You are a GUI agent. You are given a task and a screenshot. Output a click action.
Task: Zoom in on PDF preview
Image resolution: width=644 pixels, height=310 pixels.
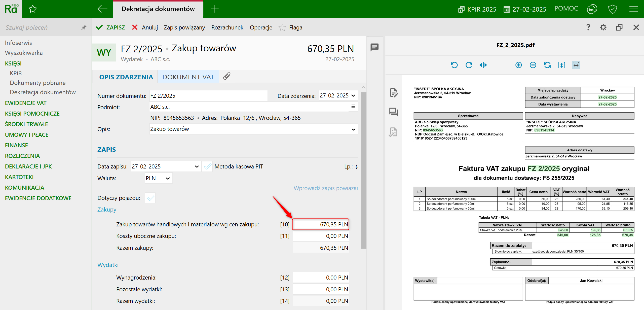pos(518,65)
